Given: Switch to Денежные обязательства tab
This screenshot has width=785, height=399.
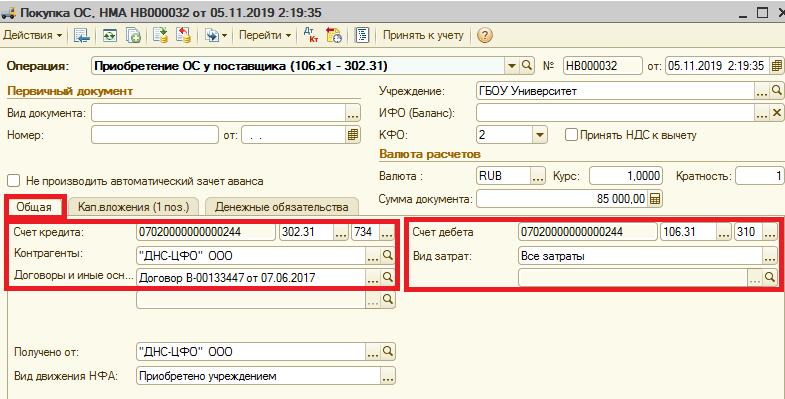Looking at the screenshot, I should 282,207.
